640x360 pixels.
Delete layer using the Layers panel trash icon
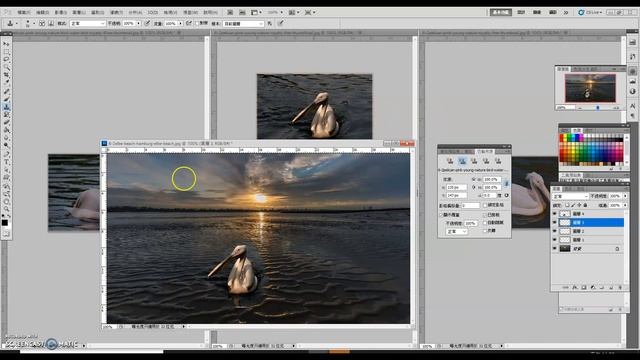[620, 287]
